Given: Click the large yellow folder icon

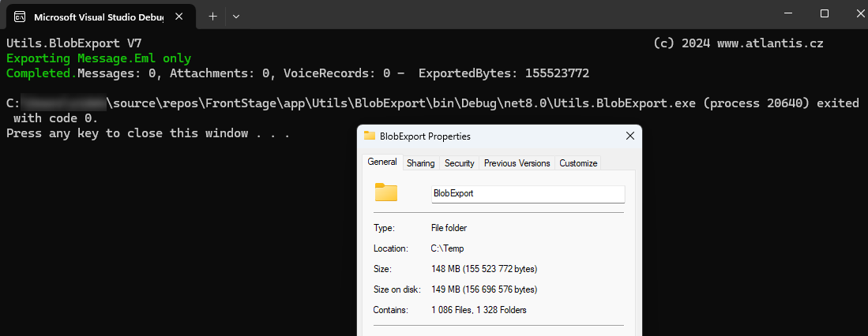Looking at the screenshot, I should tap(386, 192).
